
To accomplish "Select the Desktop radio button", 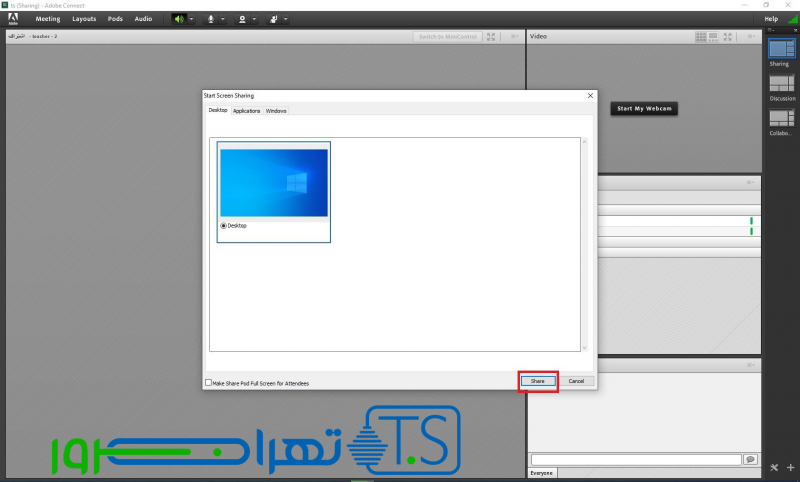I will 223,226.
